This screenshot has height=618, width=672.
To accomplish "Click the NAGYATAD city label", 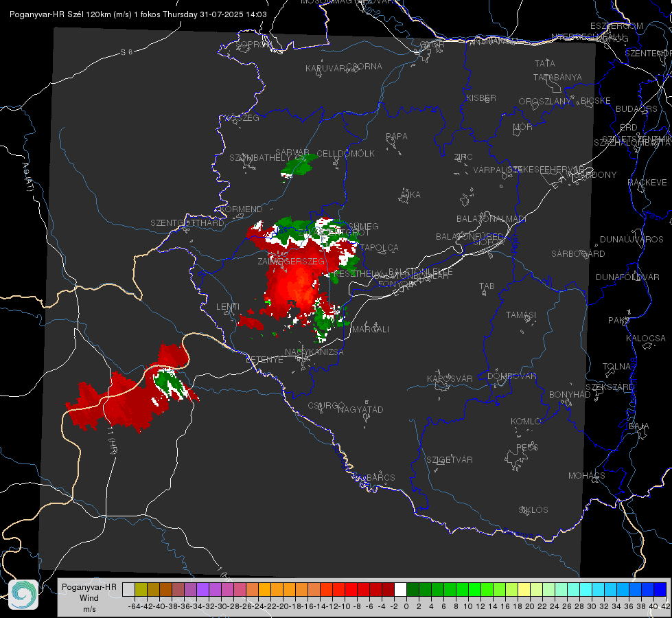I will pyautogui.click(x=360, y=409).
